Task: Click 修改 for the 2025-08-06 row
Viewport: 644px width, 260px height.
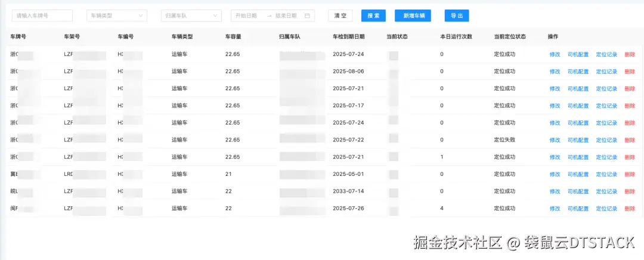Action: (x=555, y=72)
